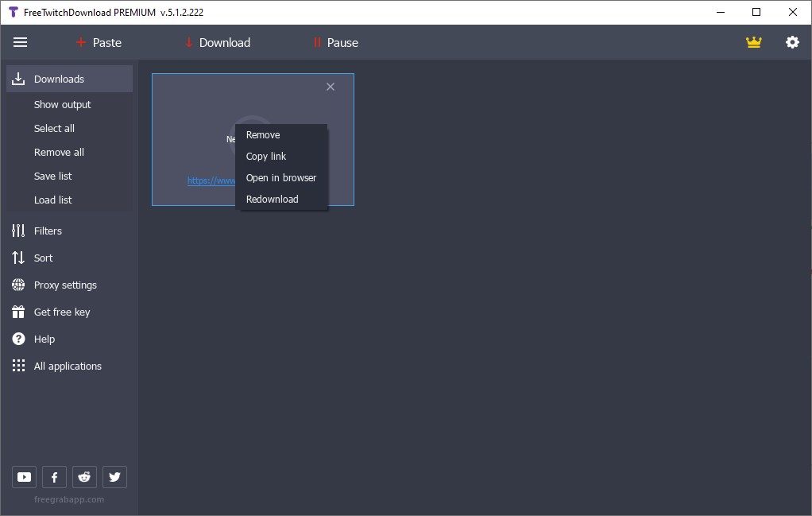
Task: Close the download card with X
Action: click(x=331, y=87)
